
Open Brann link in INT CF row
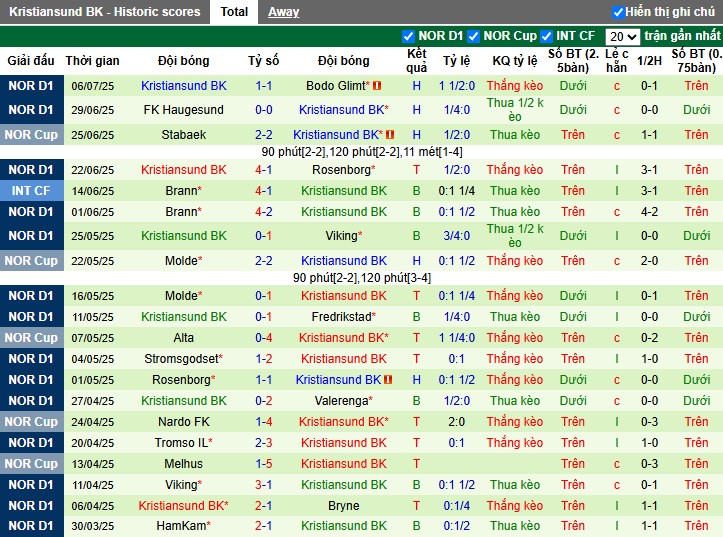click(184, 190)
